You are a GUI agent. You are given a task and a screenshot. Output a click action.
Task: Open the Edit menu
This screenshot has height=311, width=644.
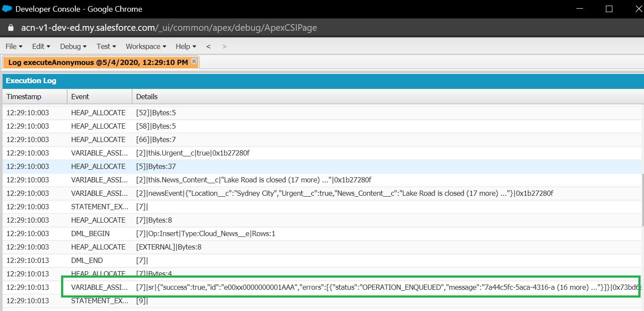pyautogui.click(x=41, y=46)
